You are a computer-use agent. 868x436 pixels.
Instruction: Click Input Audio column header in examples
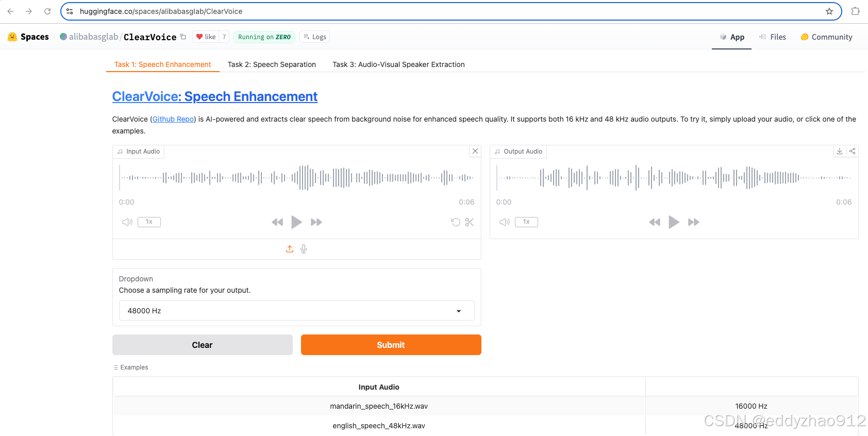tap(379, 387)
